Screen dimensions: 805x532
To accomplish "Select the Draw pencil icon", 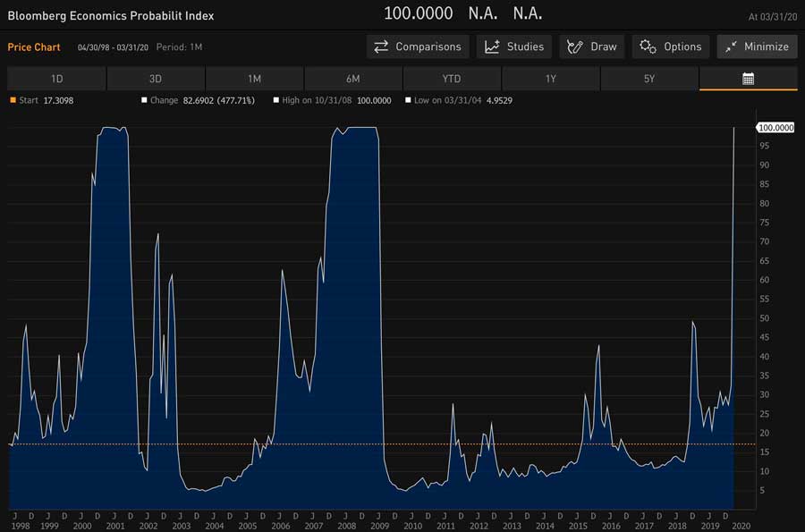I will coord(575,46).
